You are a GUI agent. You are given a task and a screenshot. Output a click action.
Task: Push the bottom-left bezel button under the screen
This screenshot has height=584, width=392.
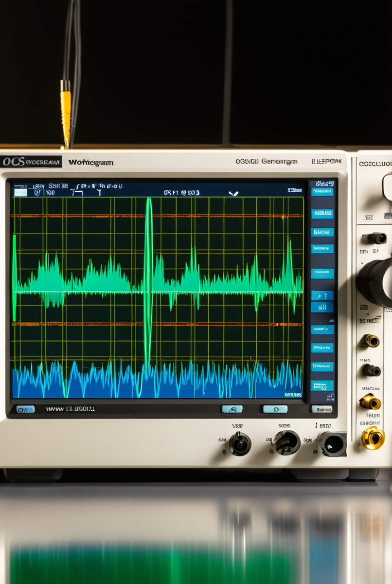[x=25, y=409]
